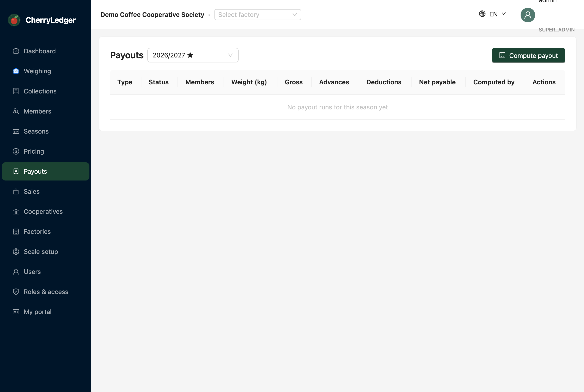Click the Weighing scale icon in sidebar
The image size is (584, 392).
tap(16, 71)
